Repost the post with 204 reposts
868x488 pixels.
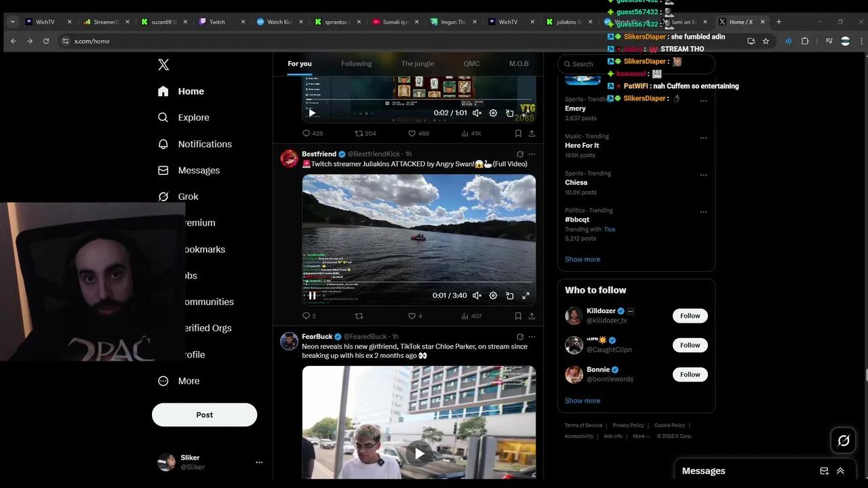(366, 134)
